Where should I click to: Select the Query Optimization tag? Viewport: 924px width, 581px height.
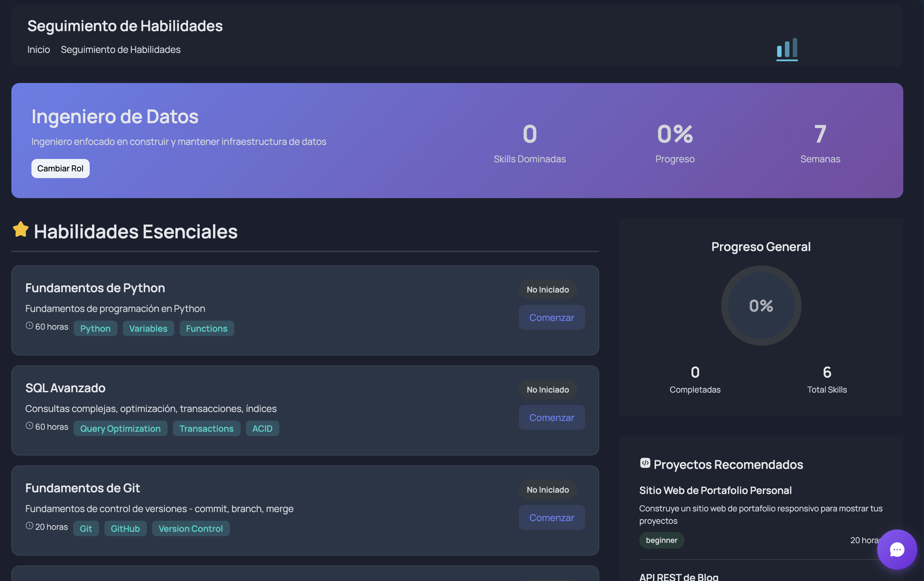point(120,428)
